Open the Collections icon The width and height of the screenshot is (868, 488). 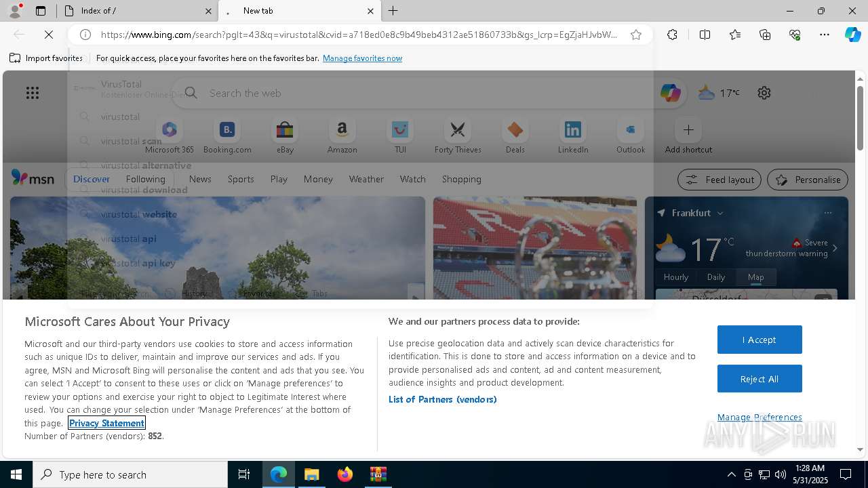pos(765,35)
